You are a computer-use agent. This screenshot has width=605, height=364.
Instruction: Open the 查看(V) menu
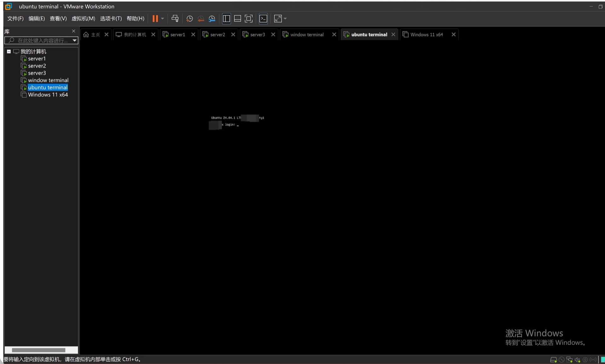58,19
